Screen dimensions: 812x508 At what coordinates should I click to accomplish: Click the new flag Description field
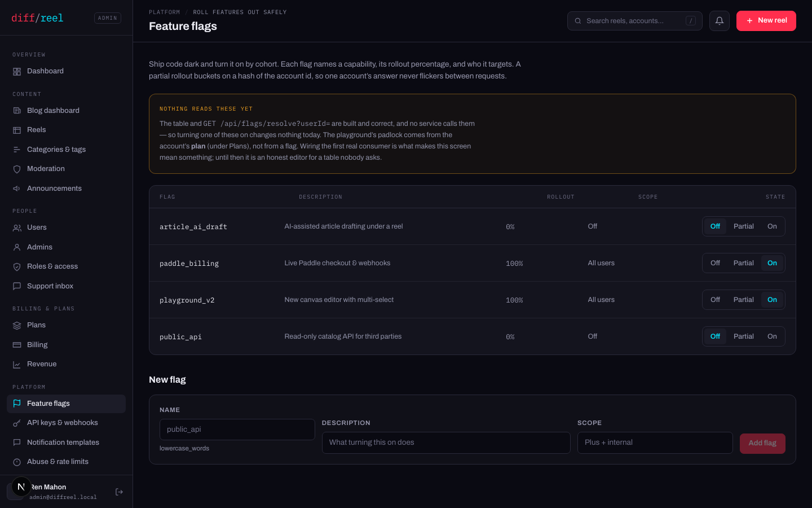click(446, 443)
